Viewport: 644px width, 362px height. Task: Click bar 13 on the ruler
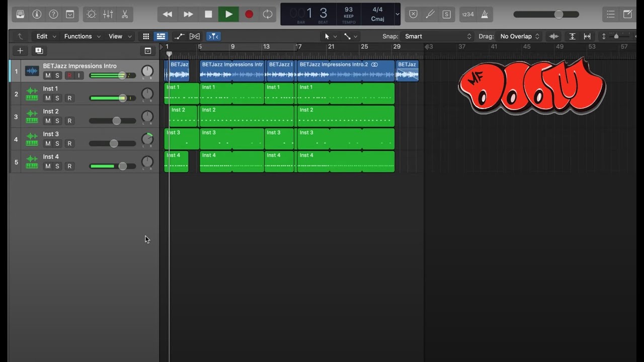coord(266,46)
